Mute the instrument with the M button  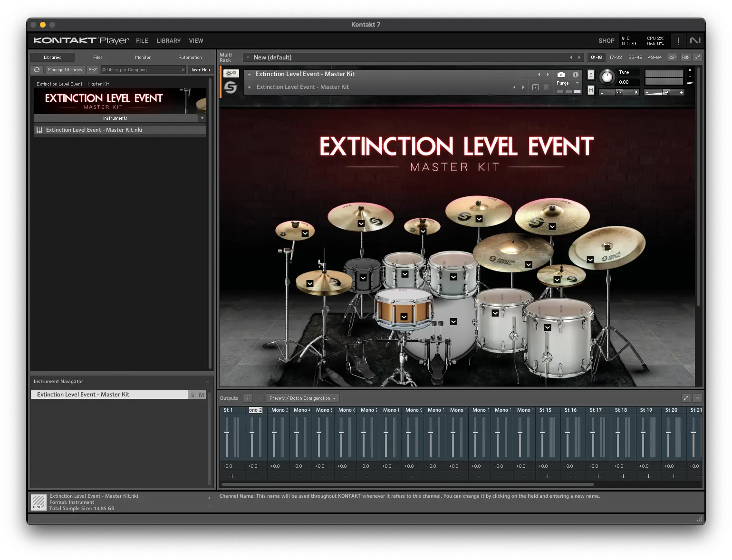coord(591,90)
